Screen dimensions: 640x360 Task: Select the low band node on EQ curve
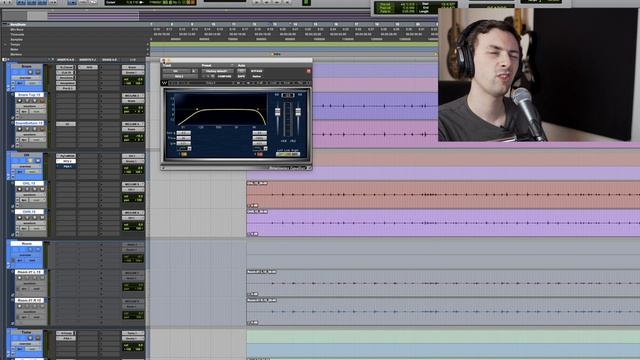(197, 109)
